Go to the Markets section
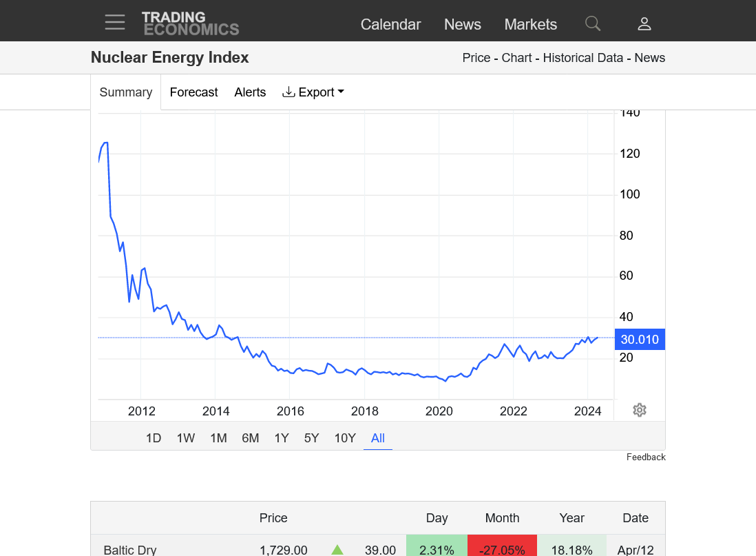756x556 pixels. pos(530,24)
